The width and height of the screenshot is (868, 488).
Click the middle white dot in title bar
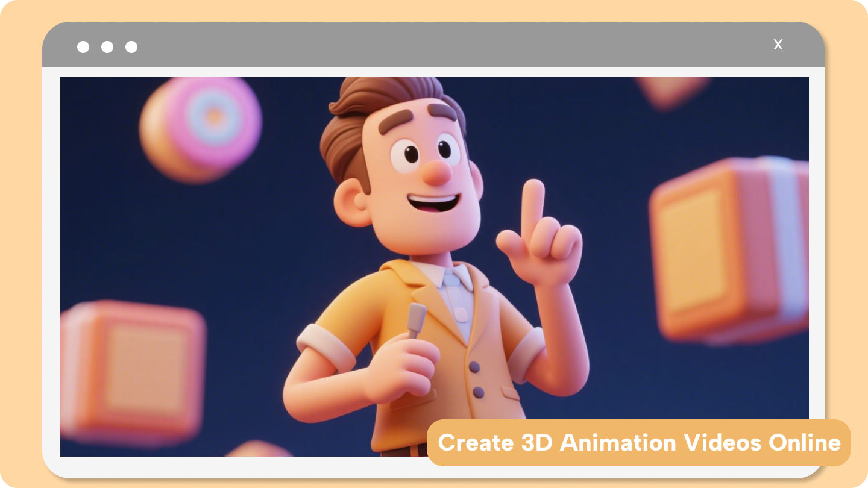(107, 46)
